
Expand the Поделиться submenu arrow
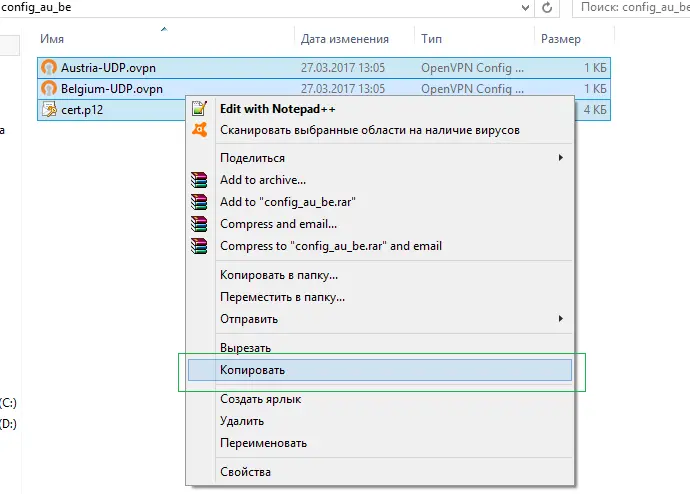point(561,157)
